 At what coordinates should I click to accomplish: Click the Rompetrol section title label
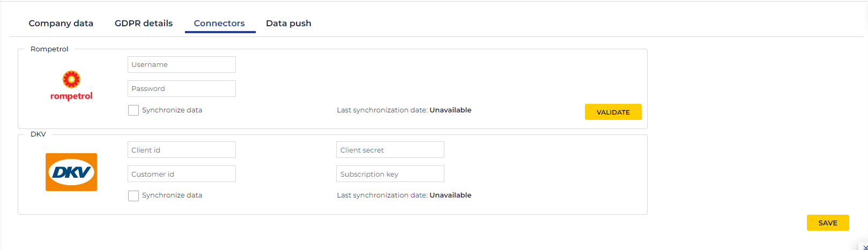coord(49,49)
